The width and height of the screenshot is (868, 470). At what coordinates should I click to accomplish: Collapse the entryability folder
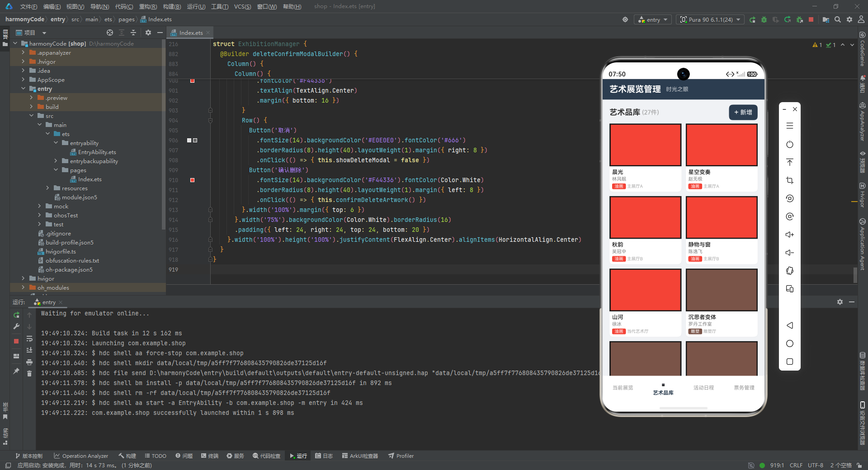pos(56,143)
